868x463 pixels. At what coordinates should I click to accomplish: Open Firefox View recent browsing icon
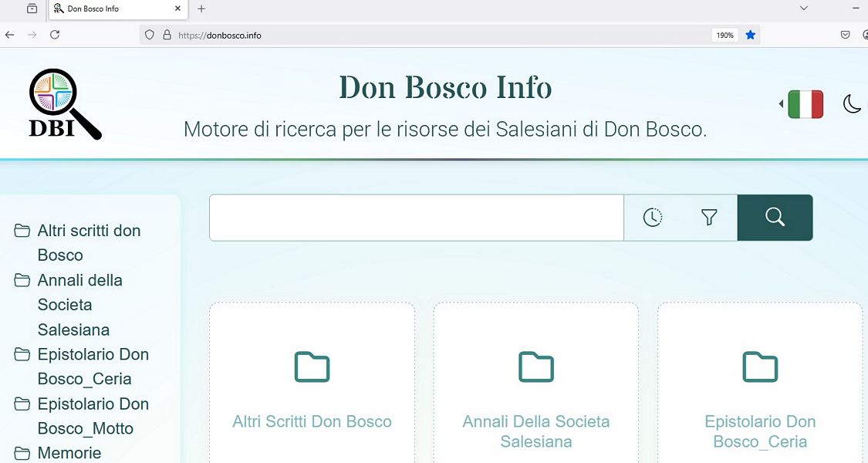[32, 8]
